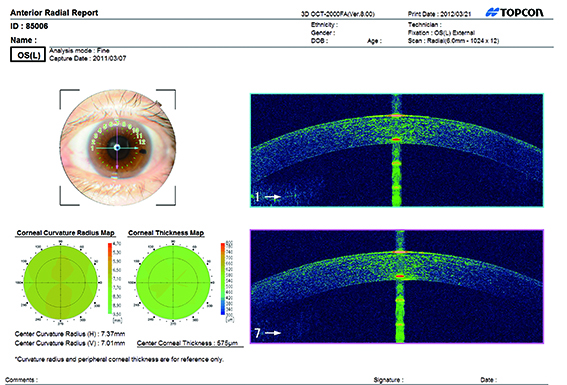Click the scan 7 arrow marker
567x385 pixels.
tap(268, 333)
